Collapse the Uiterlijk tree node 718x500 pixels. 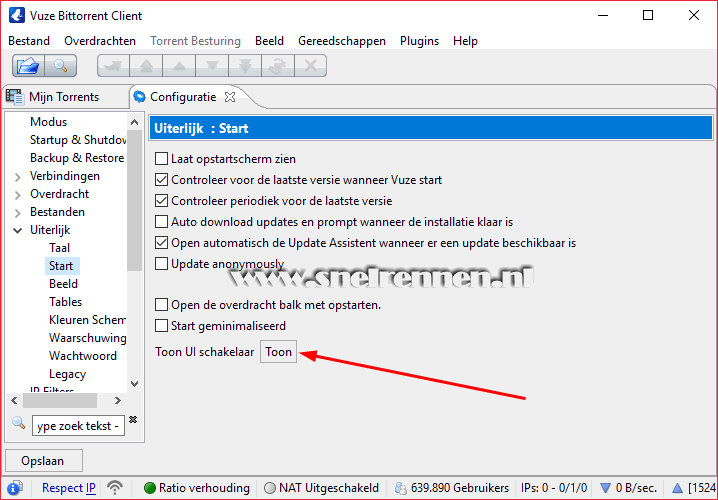18,231
